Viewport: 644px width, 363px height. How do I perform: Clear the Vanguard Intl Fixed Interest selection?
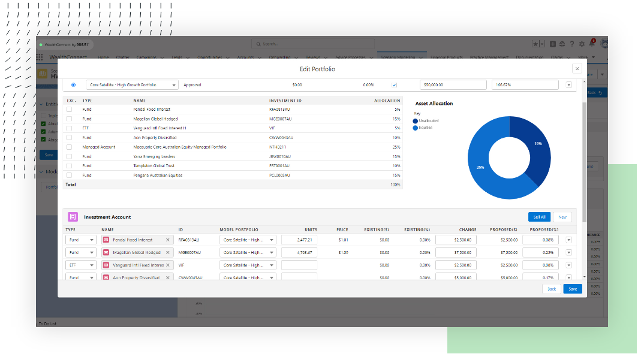[167, 265]
